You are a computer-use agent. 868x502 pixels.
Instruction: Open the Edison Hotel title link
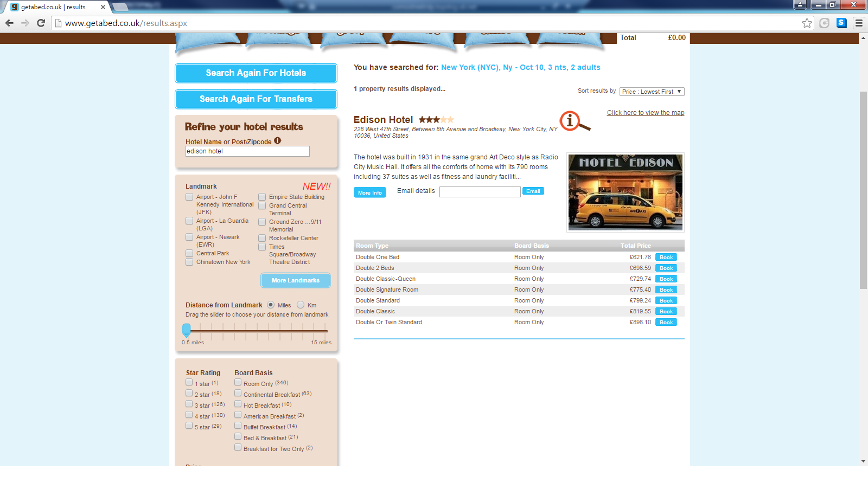point(383,120)
